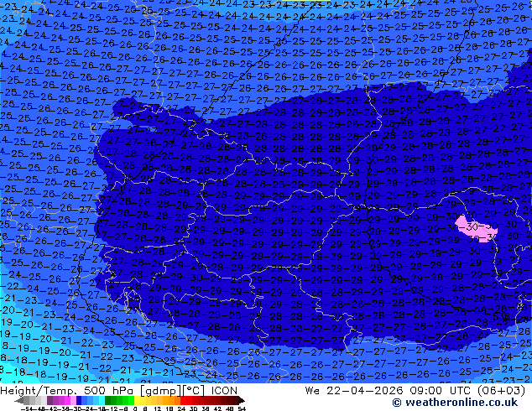Image resolution: width=532 pixels, height=411 pixels.
Task: Click the Height/Temp. 500 hPa ICON title
Action: [119, 391]
